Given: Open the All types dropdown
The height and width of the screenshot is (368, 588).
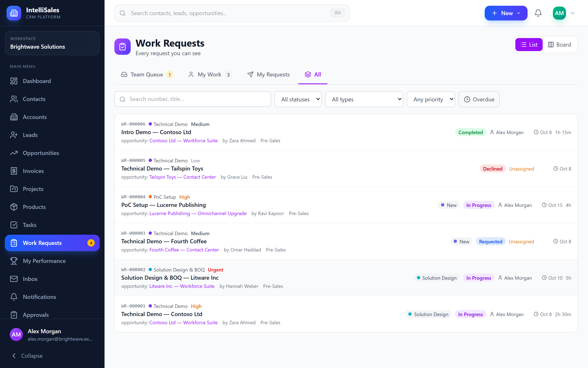Looking at the screenshot, I should [x=364, y=99].
